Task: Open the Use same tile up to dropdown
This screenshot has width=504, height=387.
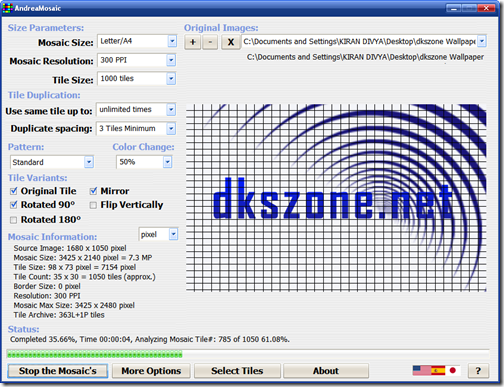Action: click(171, 109)
